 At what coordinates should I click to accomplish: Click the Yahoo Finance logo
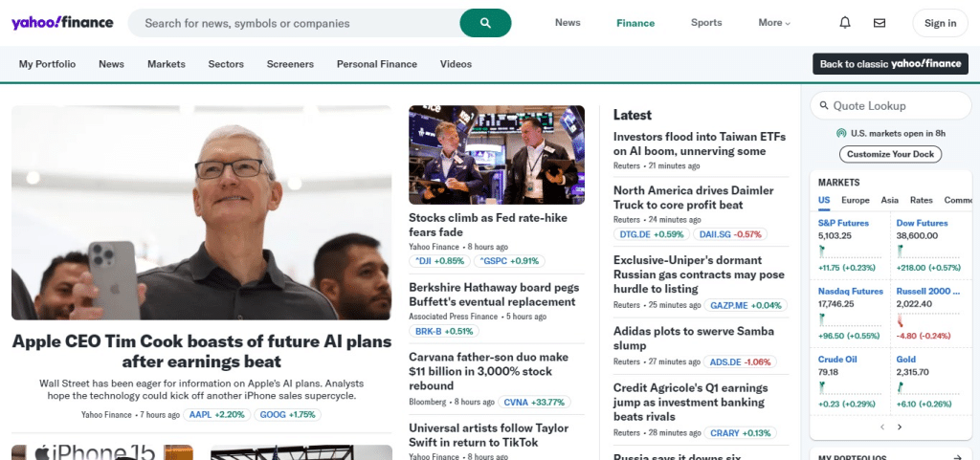coord(62,23)
